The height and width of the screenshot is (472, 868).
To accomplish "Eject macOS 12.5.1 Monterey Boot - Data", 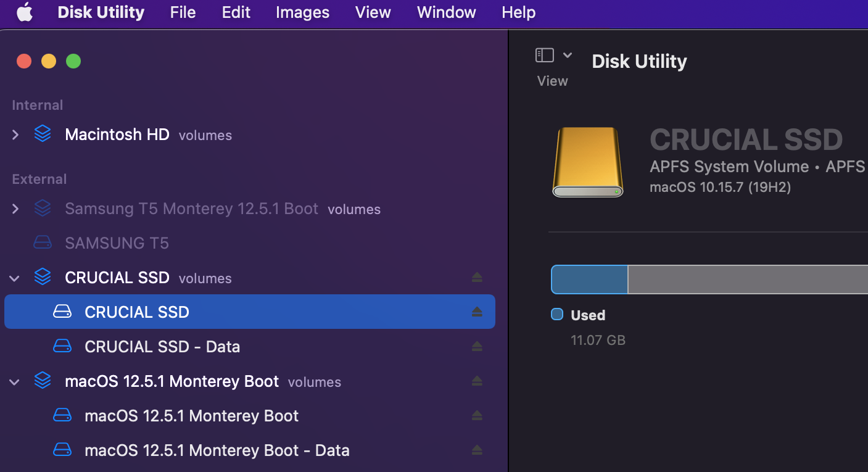I will click(x=477, y=450).
